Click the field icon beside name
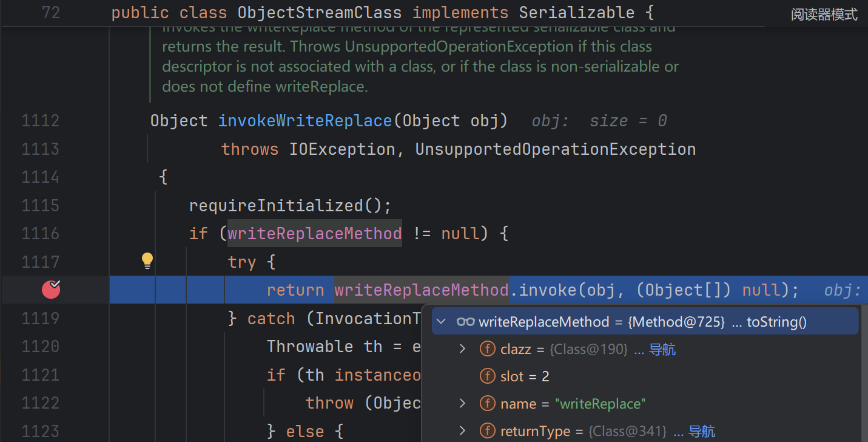This screenshot has height=442, width=868. tap(487, 404)
